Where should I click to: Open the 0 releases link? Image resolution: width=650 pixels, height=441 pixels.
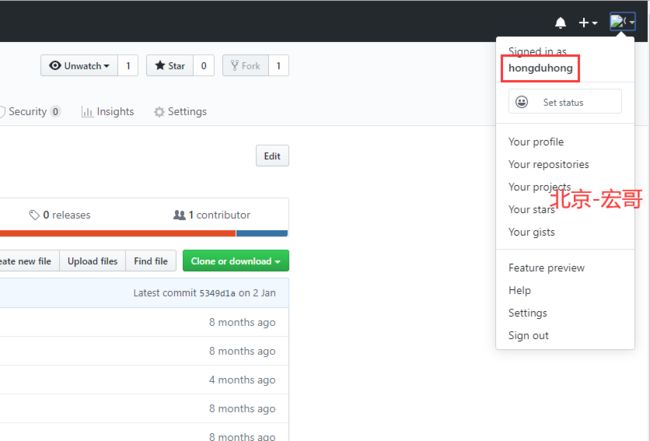[60, 215]
